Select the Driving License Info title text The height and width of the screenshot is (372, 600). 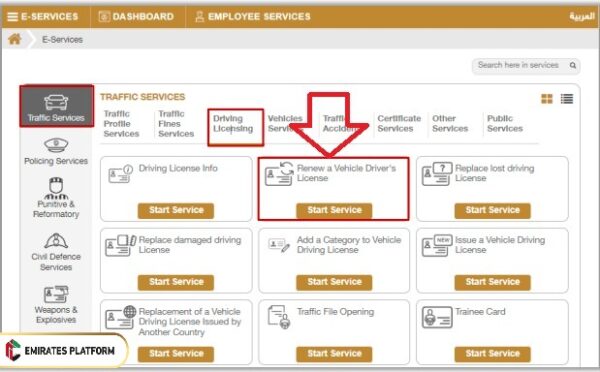tap(178, 168)
